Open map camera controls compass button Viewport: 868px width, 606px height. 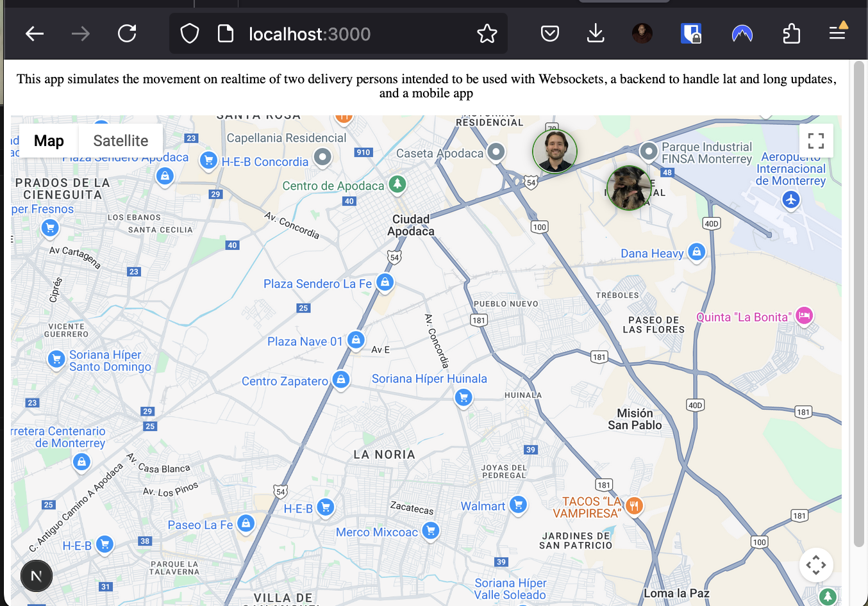(x=816, y=565)
